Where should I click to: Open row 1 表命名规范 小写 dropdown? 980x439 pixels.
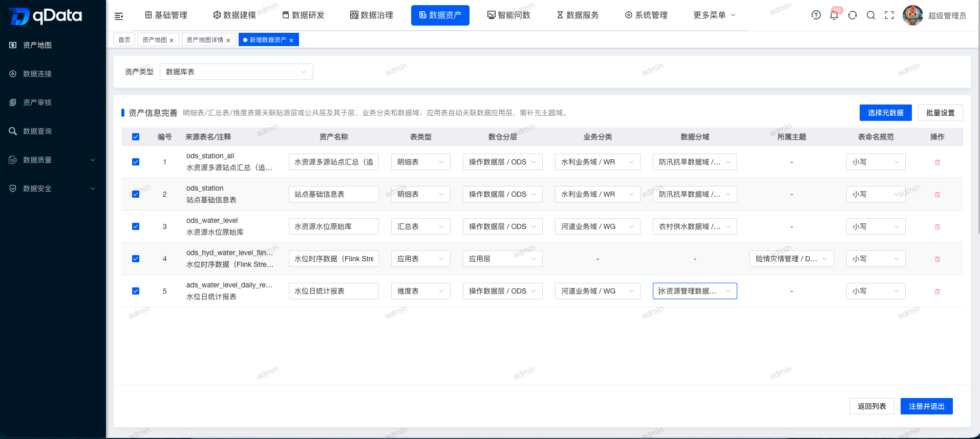point(876,162)
